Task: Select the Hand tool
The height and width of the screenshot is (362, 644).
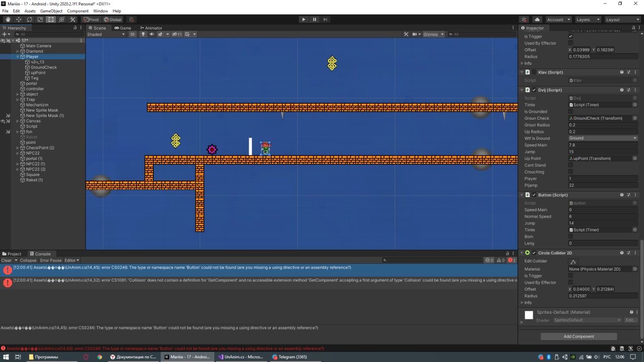Action: click(8, 20)
